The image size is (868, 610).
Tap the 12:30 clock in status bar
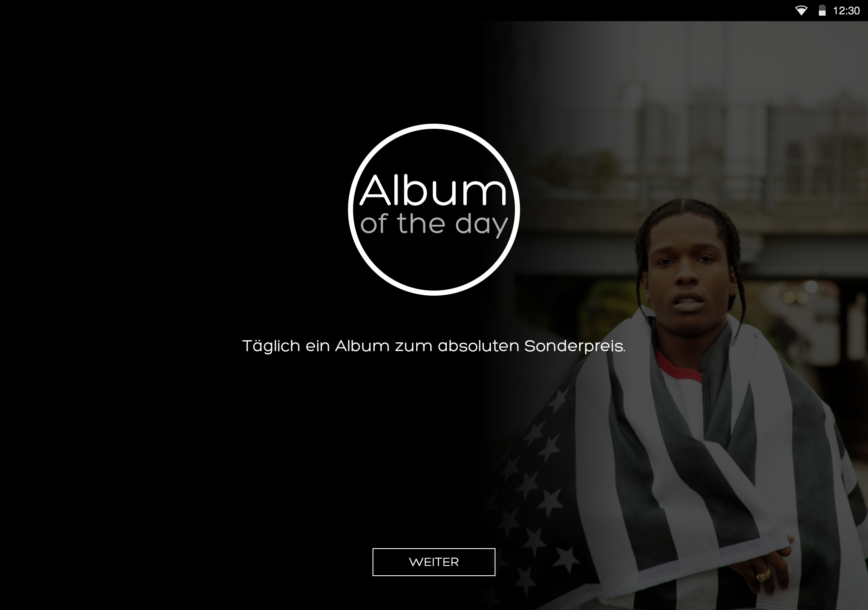(846, 11)
